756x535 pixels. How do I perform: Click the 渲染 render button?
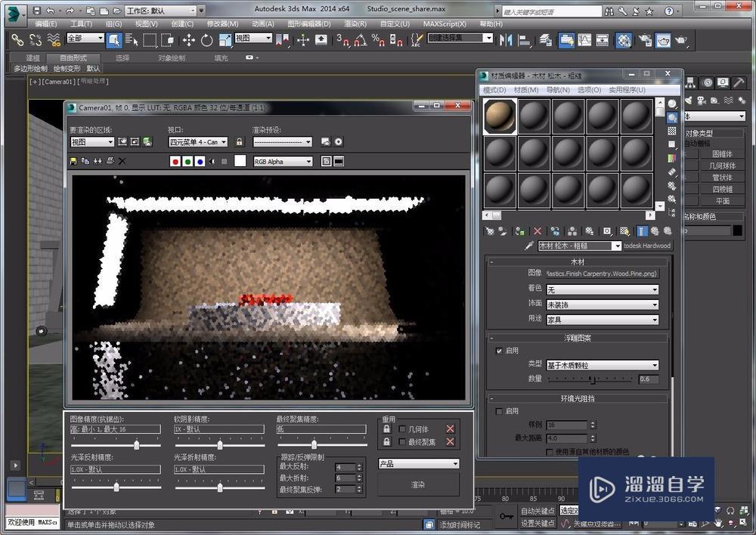click(419, 484)
